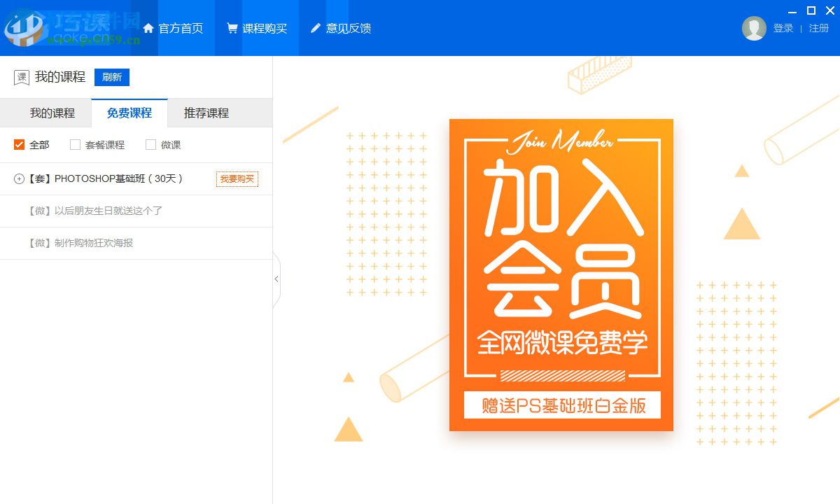Click the 课 book icon beside 我的课程
Viewport: 840px width, 504px height.
pos(21,77)
